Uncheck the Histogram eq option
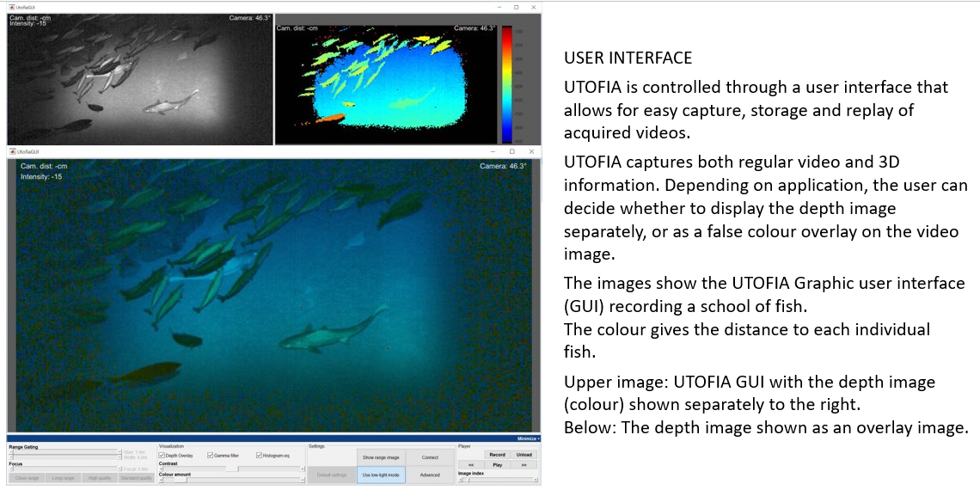The width and height of the screenshot is (980, 490). point(259,456)
